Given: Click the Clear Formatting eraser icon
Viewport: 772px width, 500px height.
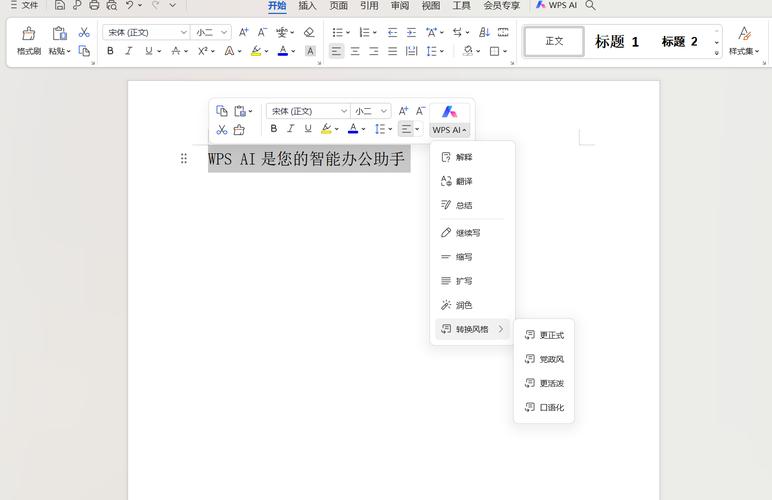Looking at the screenshot, I should point(309,32).
